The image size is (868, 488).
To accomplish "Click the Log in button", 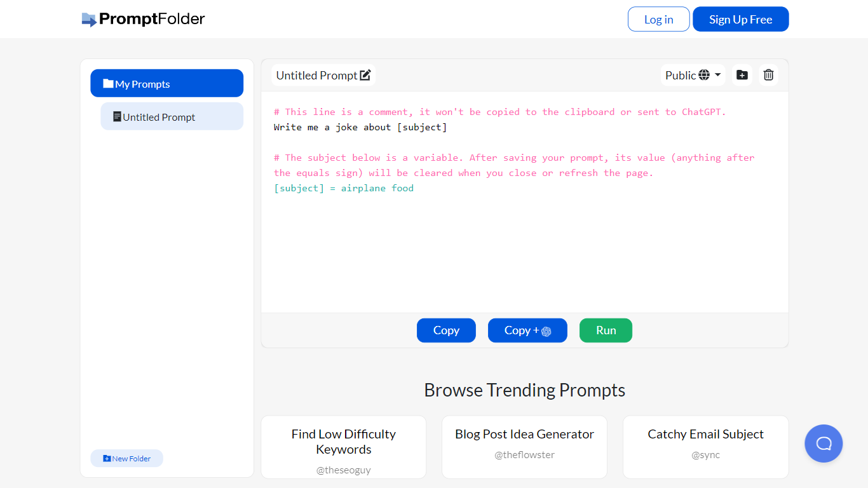I will point(658,19).
